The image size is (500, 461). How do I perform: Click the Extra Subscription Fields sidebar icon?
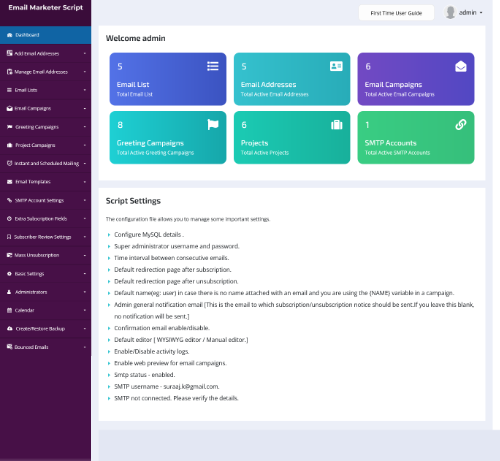10,219
